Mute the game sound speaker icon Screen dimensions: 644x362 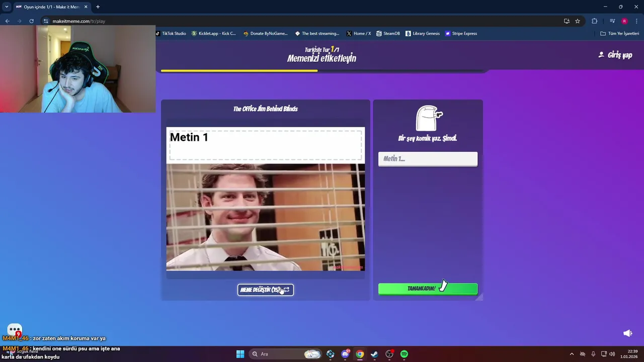coord(628,333)
